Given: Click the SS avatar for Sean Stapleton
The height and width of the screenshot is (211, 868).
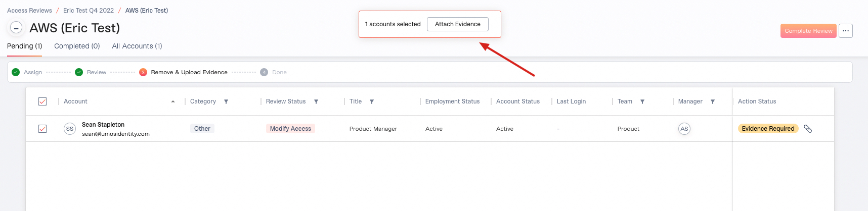Looking at the screenshot, I should [70, 129].
